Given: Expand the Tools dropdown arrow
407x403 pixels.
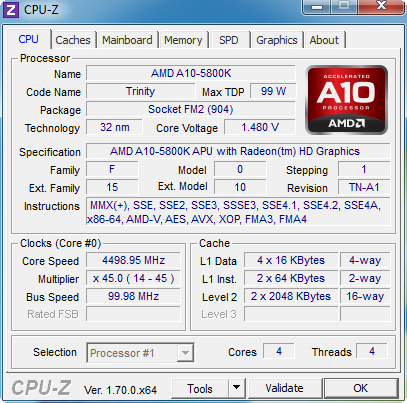Looking at the screenshot, I should 237,388.
